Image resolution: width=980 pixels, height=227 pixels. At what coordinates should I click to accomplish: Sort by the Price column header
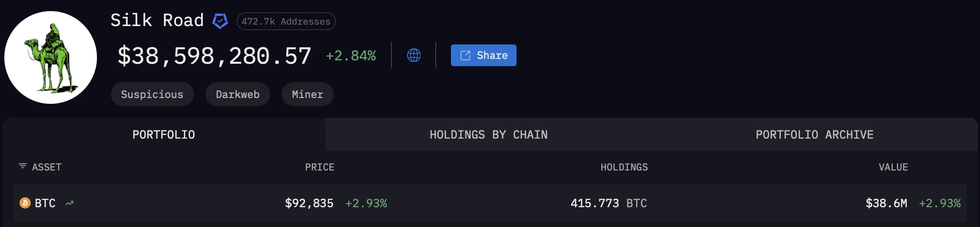click(319, 167)
